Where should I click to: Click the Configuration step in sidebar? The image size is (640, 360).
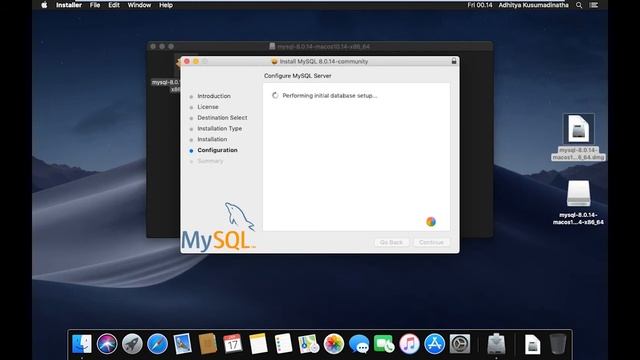[217, 150]
